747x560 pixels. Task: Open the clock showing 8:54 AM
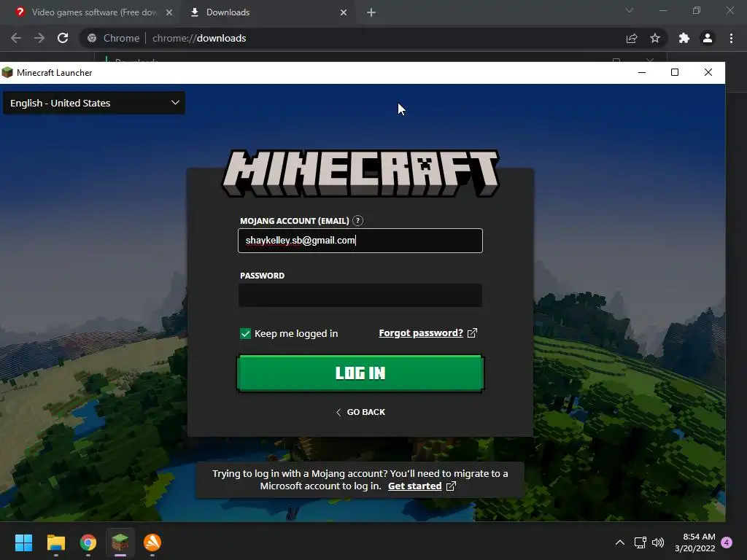[695, 542]
